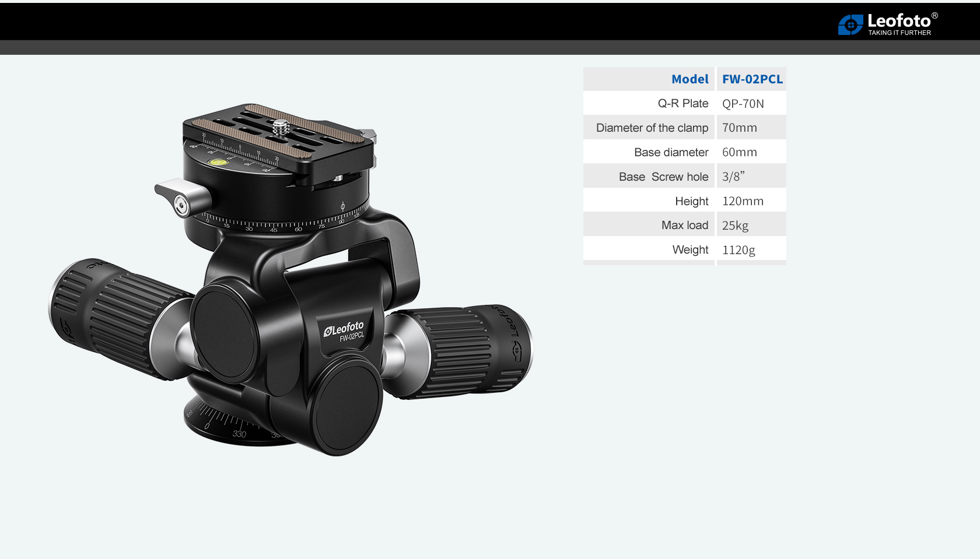Click the Leofoto FW-02PCL badge on the head
The image size is (980, 559).
pos(345,331)
